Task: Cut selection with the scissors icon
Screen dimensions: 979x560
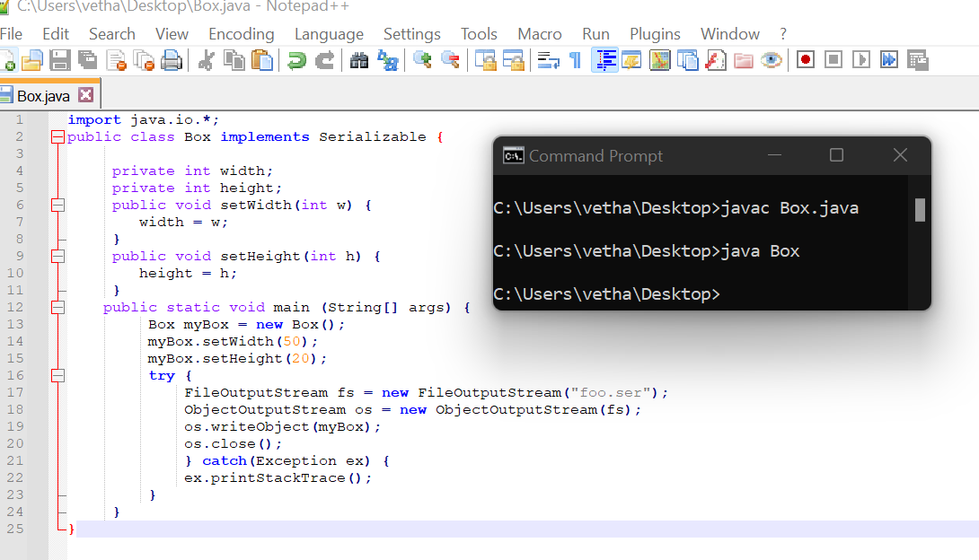Action: (206, 60)
